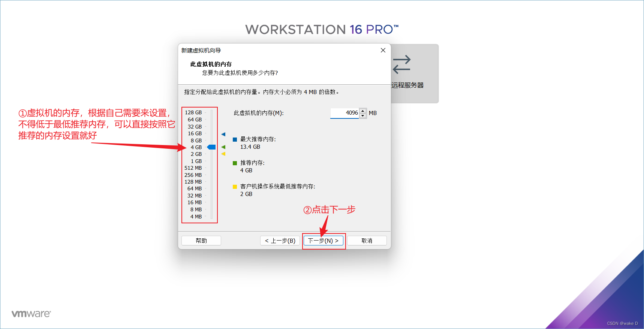644x329 pixels.
Task: Click the memory slider thumb at 4 GB
Action: pos(211,147)
